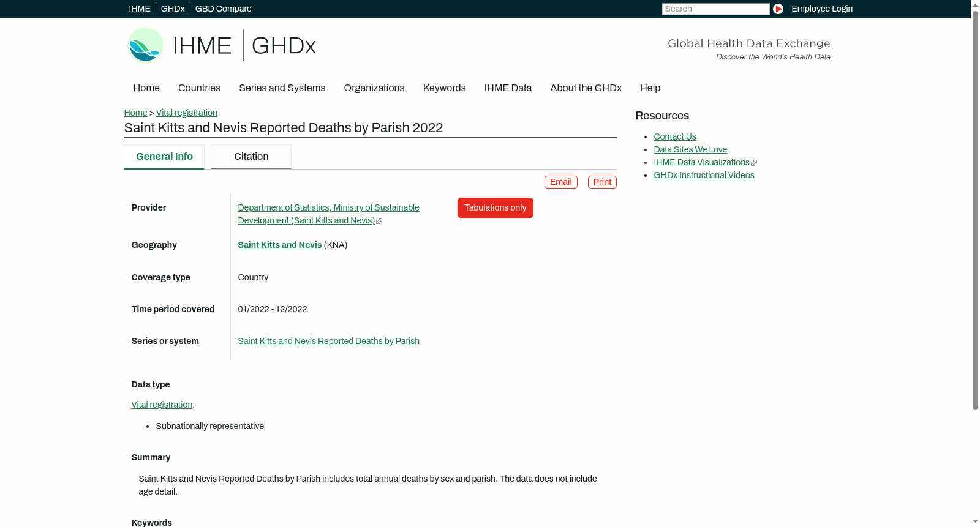The image size is (980, 527).
Task: Click the 'Country' coverage type value
Action: (x=253, y=277)
